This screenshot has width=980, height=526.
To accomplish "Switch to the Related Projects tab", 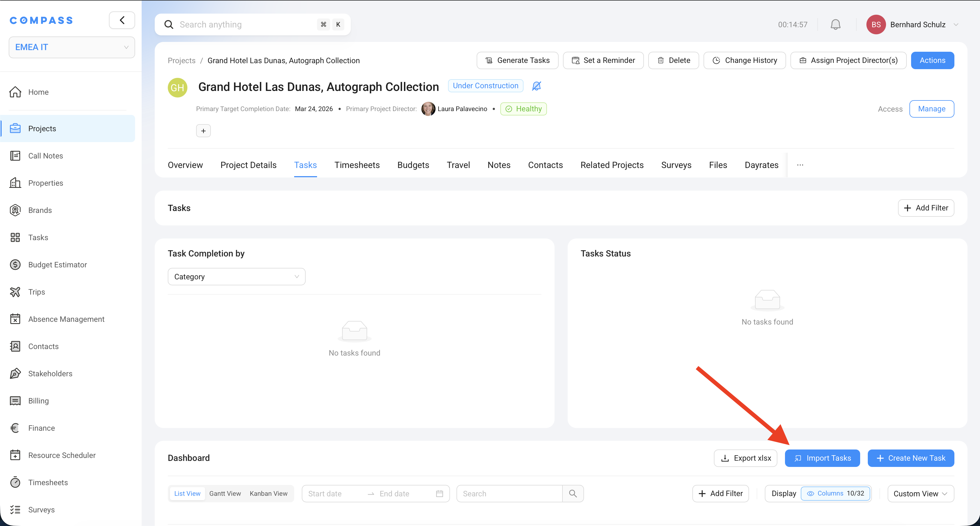I will [x=612, y=165].
